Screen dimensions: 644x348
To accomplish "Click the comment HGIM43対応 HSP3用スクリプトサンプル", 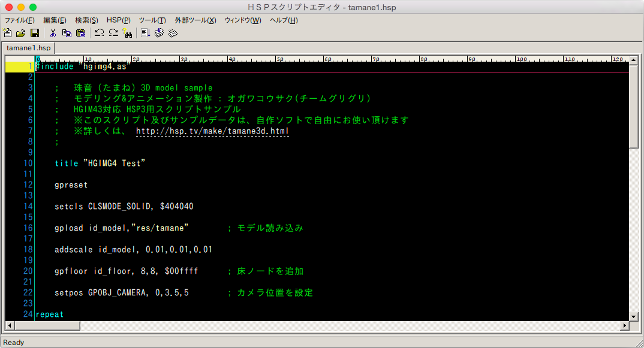I will [157, 109].
